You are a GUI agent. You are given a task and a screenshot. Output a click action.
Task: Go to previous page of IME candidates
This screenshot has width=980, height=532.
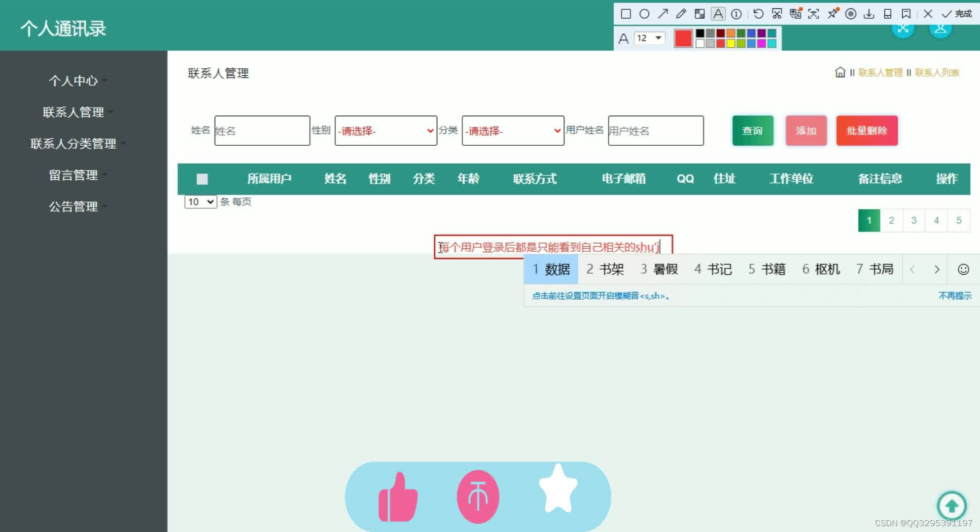coord(912,269)
